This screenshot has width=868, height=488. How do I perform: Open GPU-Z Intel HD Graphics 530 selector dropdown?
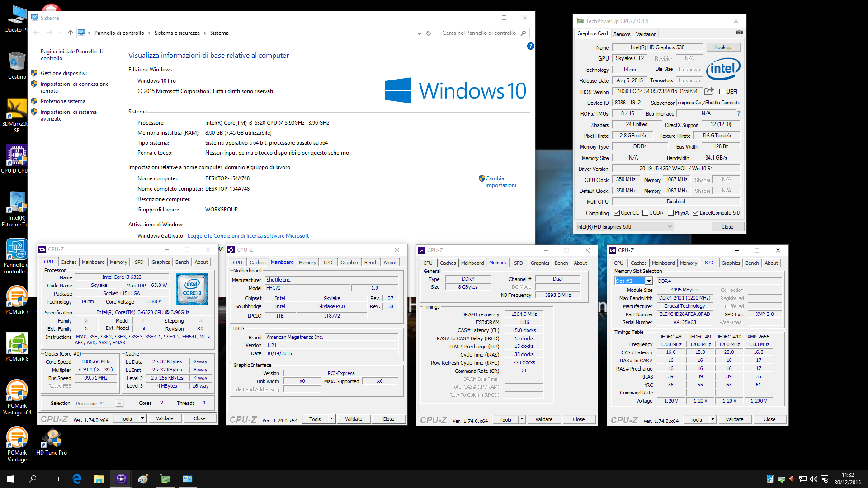[624, 227]
